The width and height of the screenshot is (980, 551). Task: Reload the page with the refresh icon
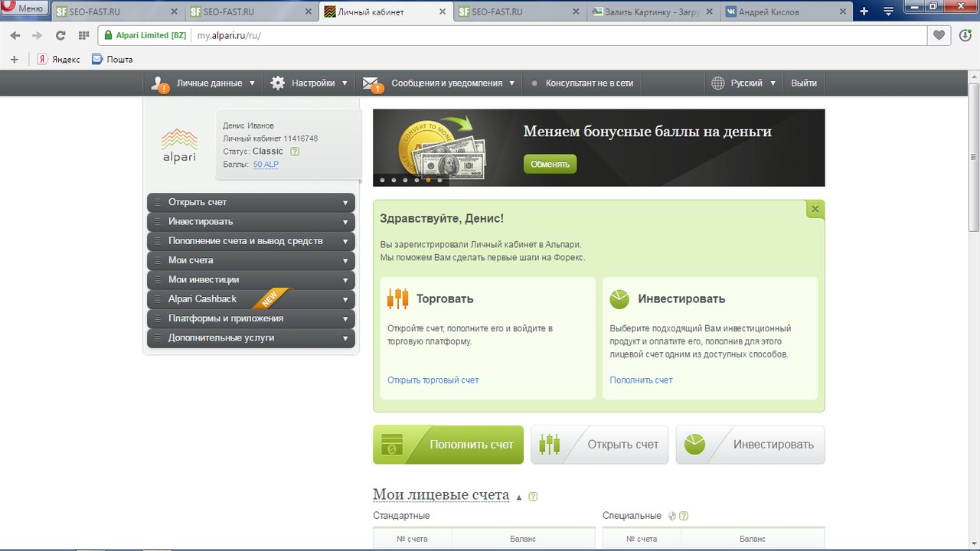pos(60,35)
